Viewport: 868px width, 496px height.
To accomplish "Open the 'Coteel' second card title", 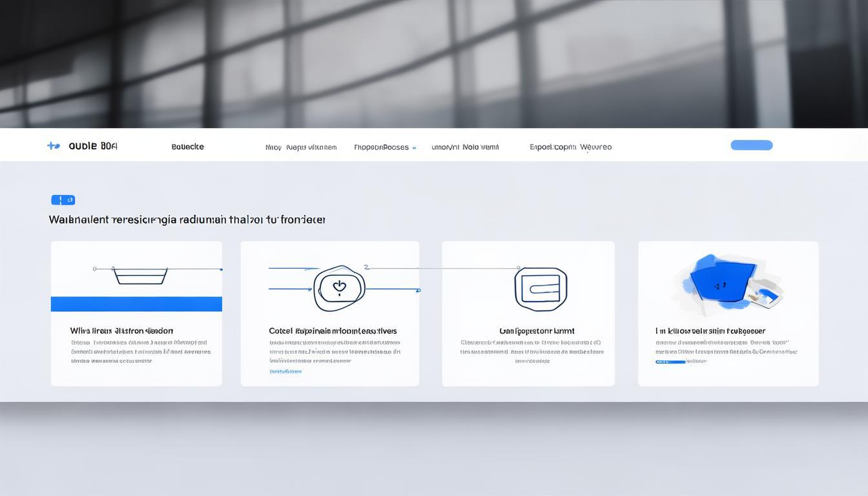I will (333, 331).
